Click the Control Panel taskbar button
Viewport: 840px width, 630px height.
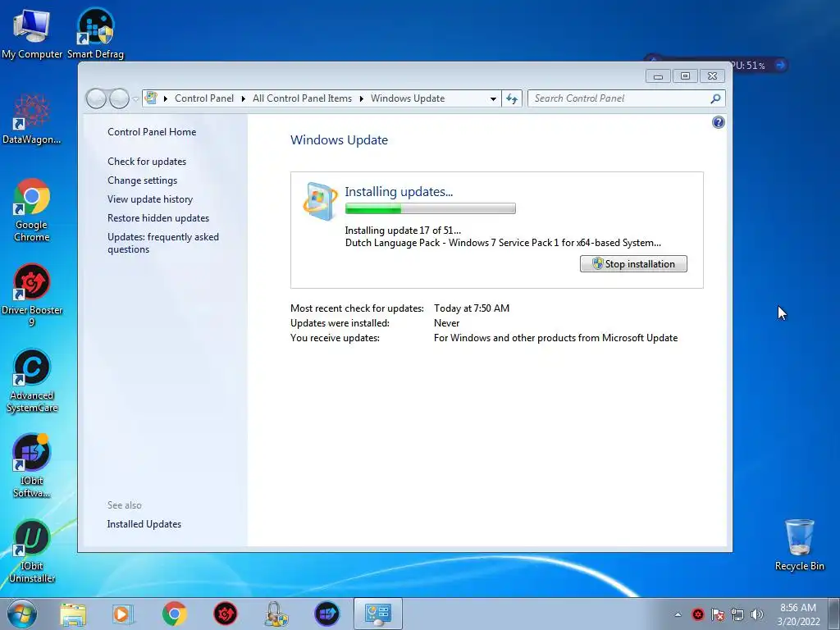click(x=377, y=614)
